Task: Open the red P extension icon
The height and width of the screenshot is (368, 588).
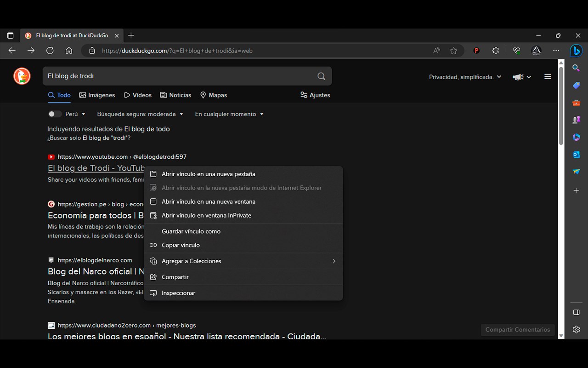Action: (476, 51)
